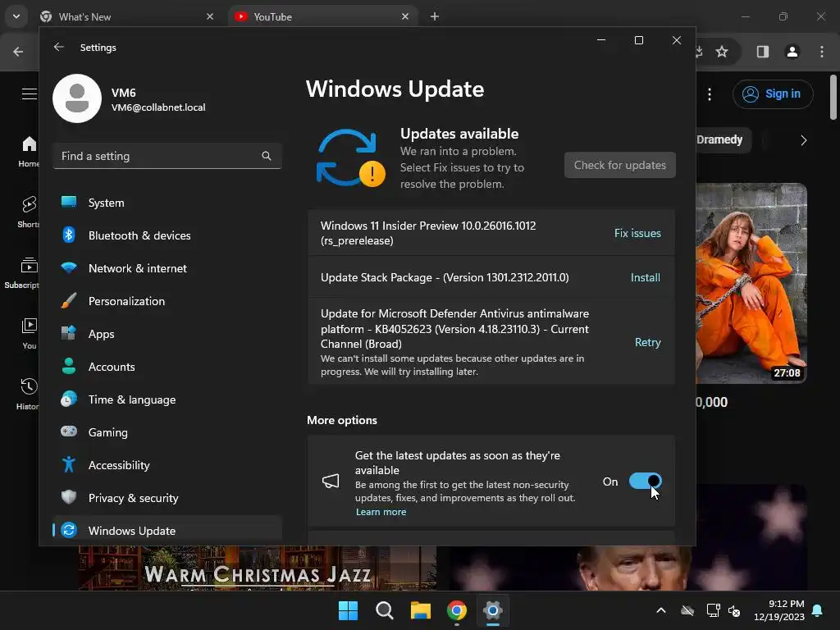
Task: Install the Update Stack Package
Action: 645,277
